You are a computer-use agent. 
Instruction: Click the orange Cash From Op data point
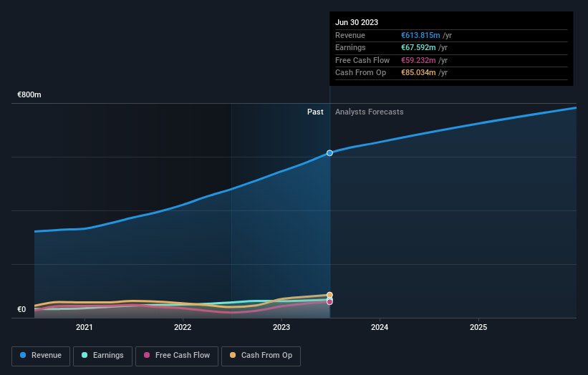329,295
